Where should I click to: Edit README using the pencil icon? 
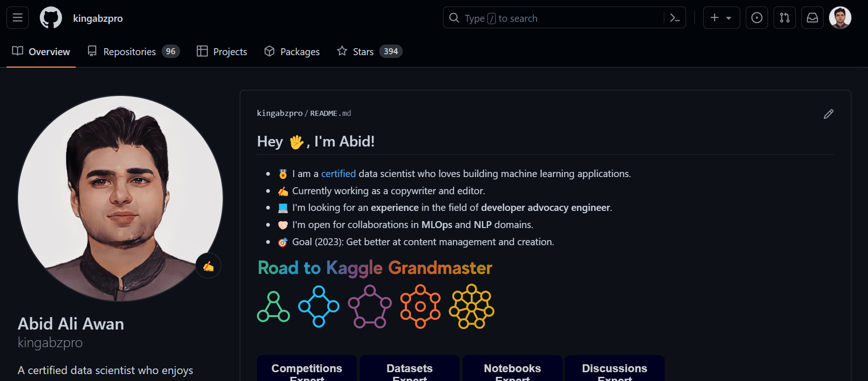pos(829,114)
